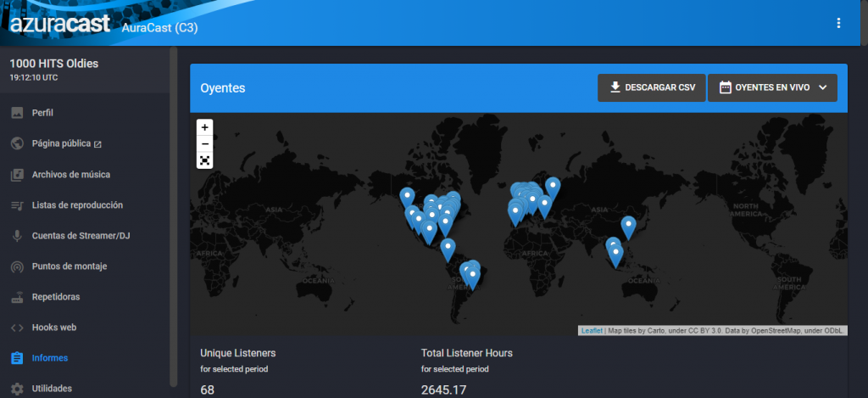Click the broadcast icon for Puntos de montaje
Viewport: 868px width, 398px height.
click(17, 266)
